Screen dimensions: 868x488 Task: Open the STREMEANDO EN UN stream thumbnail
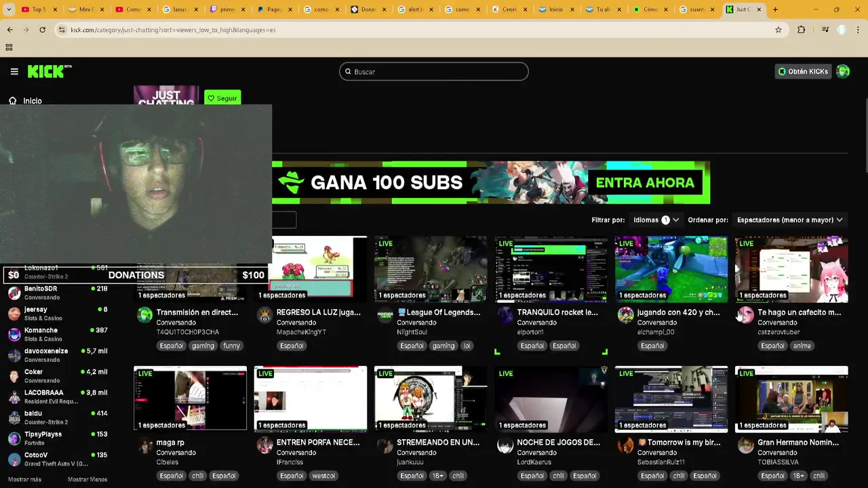[x=431, y=399]
